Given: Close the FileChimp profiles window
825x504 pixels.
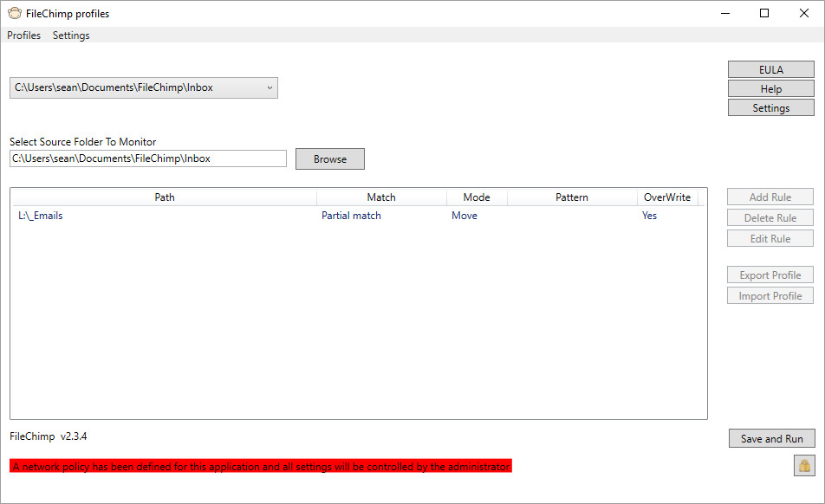Looking at the screenshot, I should 804,13.
